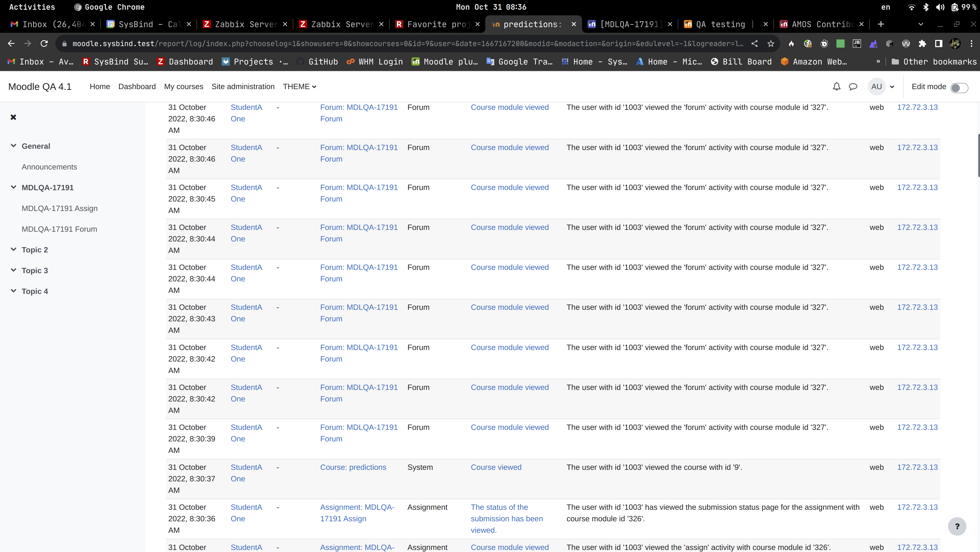The width and height of the screenshot is (980, 552).
Task: Open Site administration
Action: pyautogui.click(x=243, y=87)
